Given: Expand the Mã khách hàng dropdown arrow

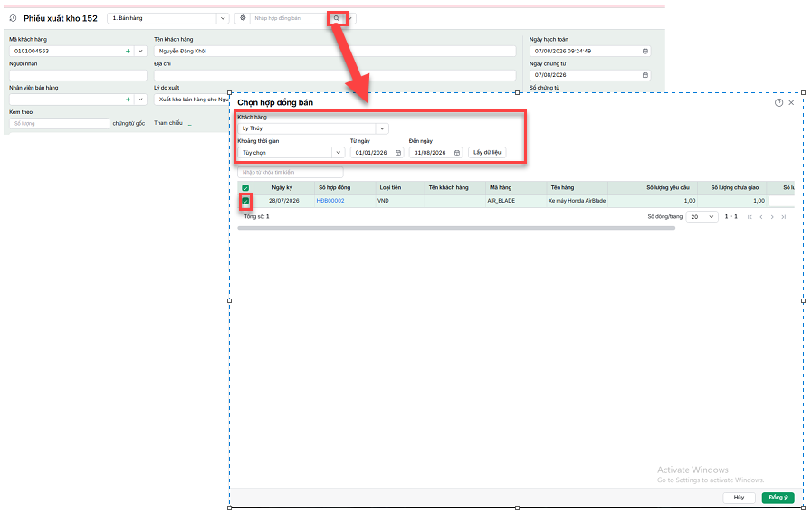Looking at the screenshot, I should coord(140,52).
